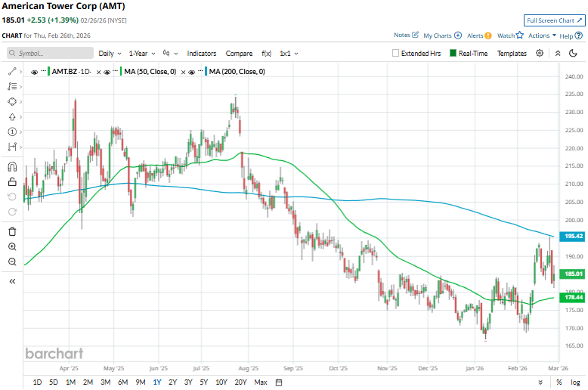The height and width of the screenshot is (390, 588).
Task: Toggle visibility of MA 50 indicator
Action: tap(107, 72)
